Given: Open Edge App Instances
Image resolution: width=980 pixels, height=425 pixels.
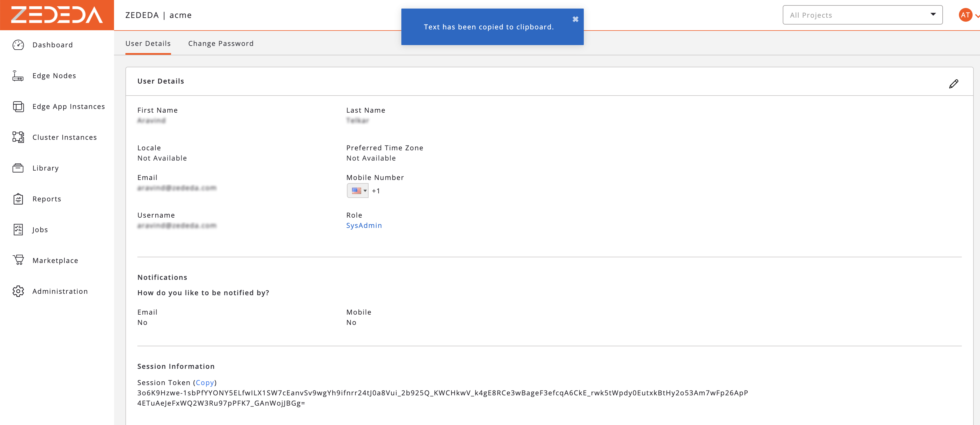Looking at the screenshot, I should click(x=68, y=106).
